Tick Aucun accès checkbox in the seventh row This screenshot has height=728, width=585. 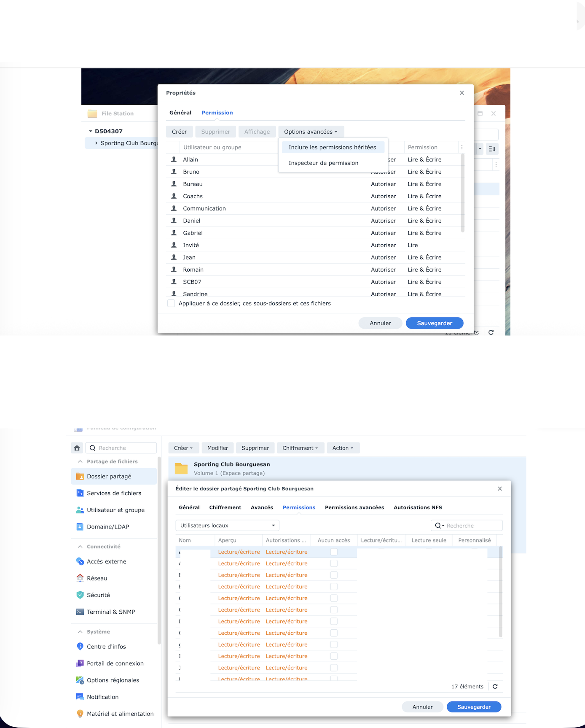coord(334,621)
